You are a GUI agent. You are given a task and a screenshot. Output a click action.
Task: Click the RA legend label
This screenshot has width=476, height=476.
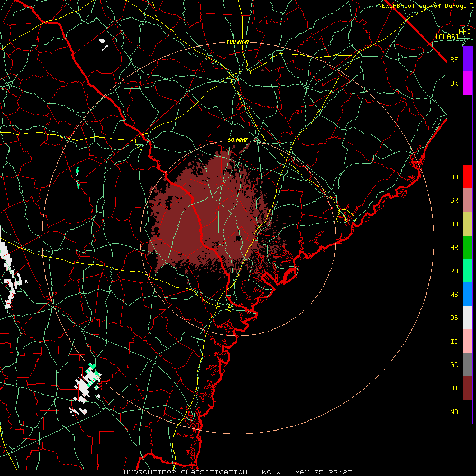tap(454, 271)
